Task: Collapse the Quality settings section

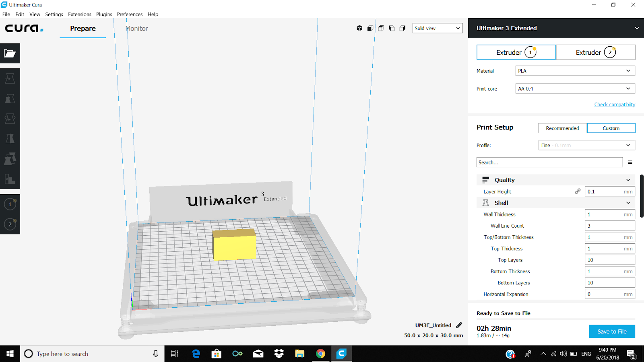Action: click(556, 180)
